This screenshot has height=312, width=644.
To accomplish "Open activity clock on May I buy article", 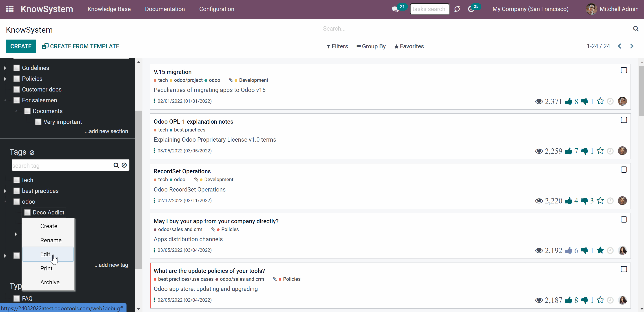I will 610,250.
